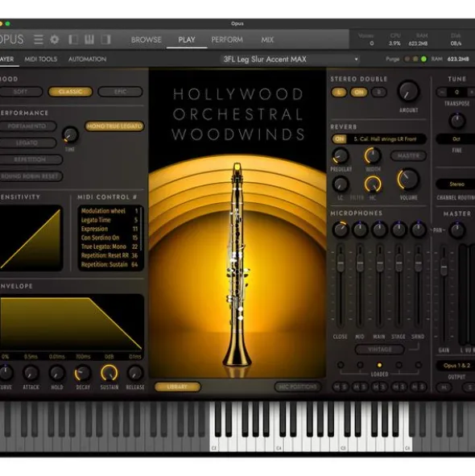Click the velocity sensitivity curve graph
The height and width of the screenshot is (476, 475).
tap(31, 238)
